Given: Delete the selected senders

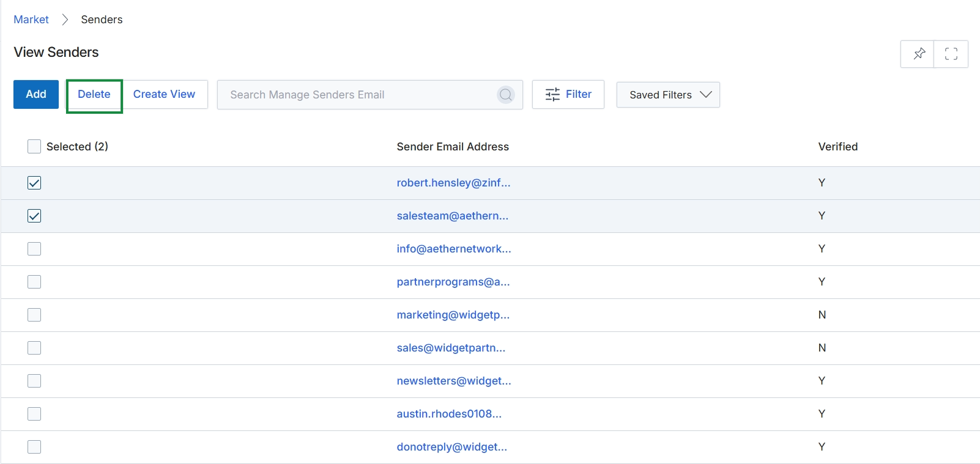Looking at the screenshot, I should tap(94, 94).
